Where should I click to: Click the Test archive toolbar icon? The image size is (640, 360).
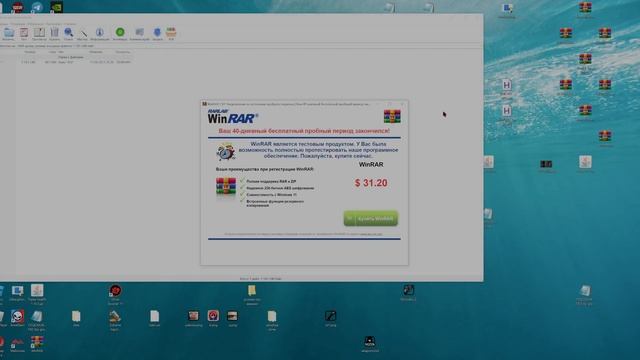24,33
